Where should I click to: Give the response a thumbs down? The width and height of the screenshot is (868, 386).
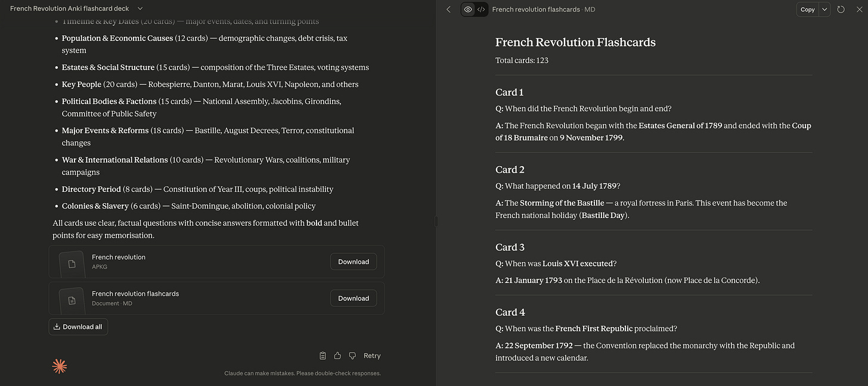pyautogui.click(x=352, y=356)
